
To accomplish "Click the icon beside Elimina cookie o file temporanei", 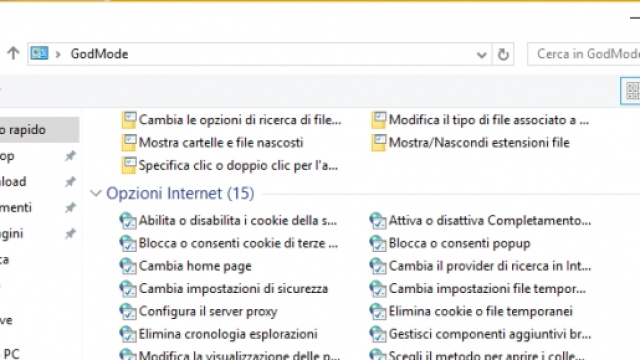I will [378, 311].
